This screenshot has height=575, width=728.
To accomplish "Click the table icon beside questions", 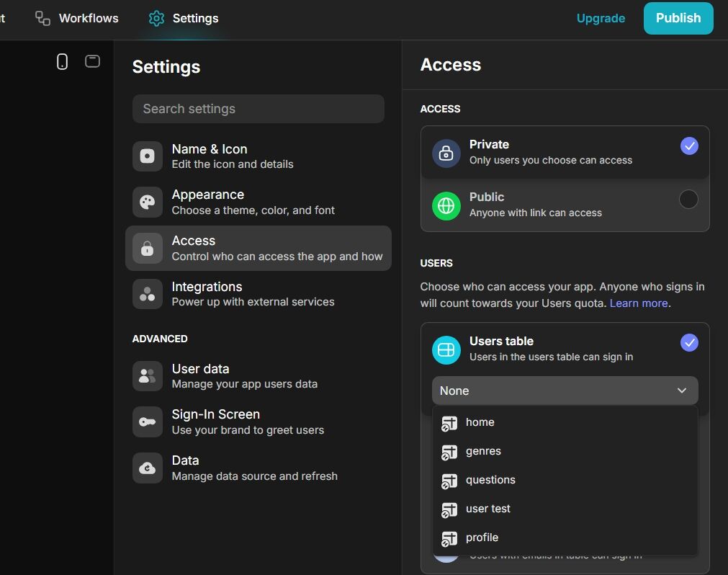I will [x=449, y=481].
